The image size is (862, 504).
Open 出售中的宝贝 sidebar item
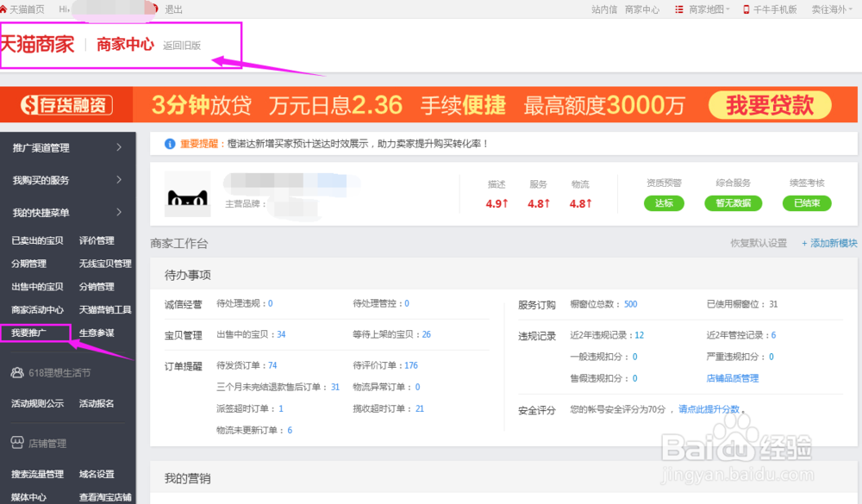(37, 287)
